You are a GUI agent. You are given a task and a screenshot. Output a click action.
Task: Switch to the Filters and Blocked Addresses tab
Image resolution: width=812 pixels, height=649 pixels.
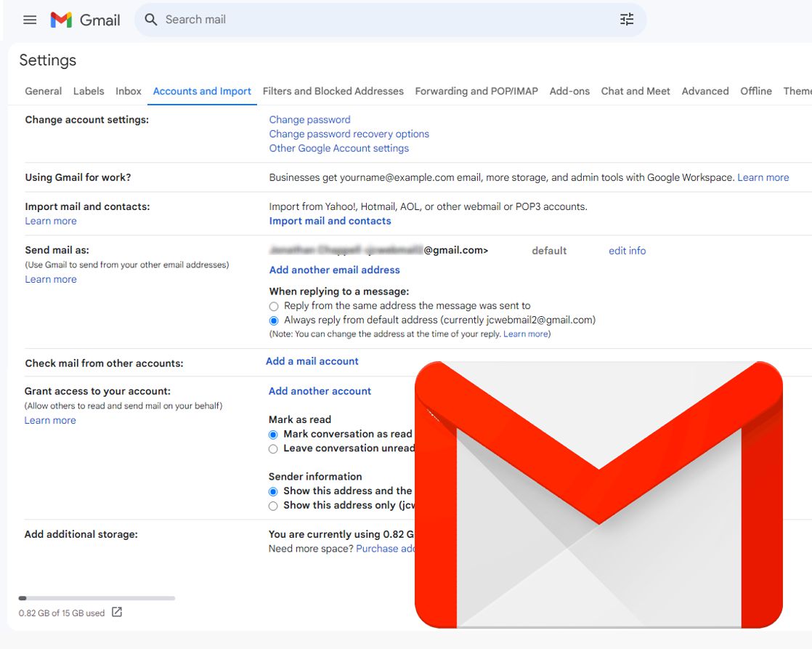point(333,91)
